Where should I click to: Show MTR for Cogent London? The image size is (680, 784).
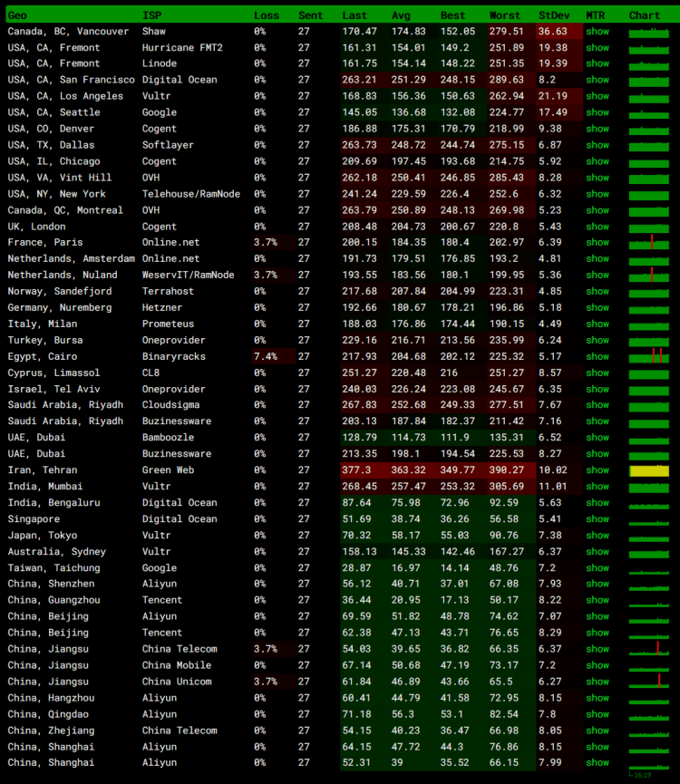pyautogui.click(x=597, y=227)
